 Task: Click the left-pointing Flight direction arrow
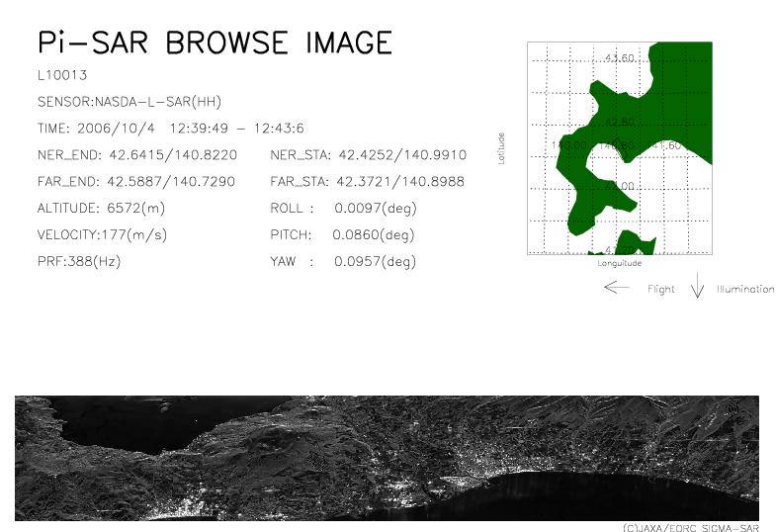(x=617, y=287)
